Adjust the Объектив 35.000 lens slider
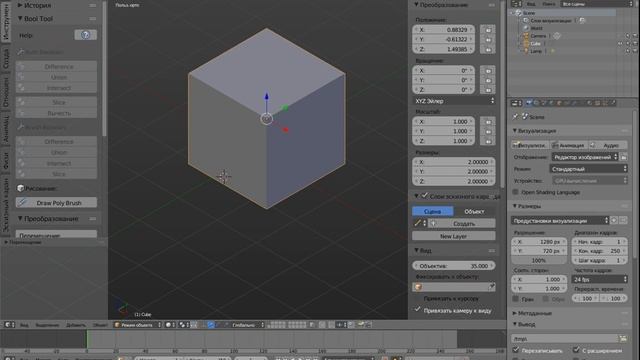Image resolution: width=640 pixels, height=360 pixels. click(454, 266)
